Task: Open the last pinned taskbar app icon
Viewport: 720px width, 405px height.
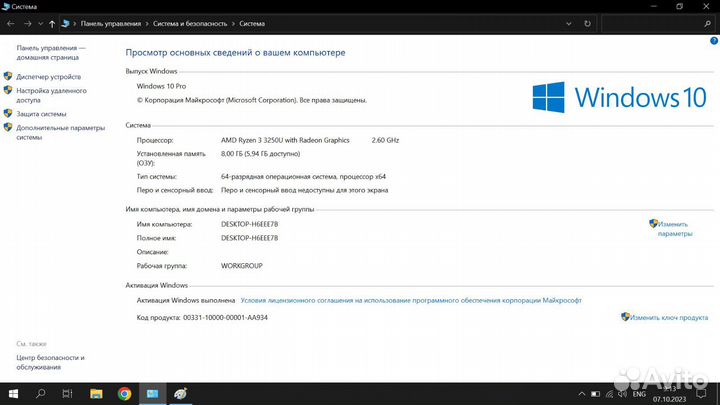Action: point(180,394)
